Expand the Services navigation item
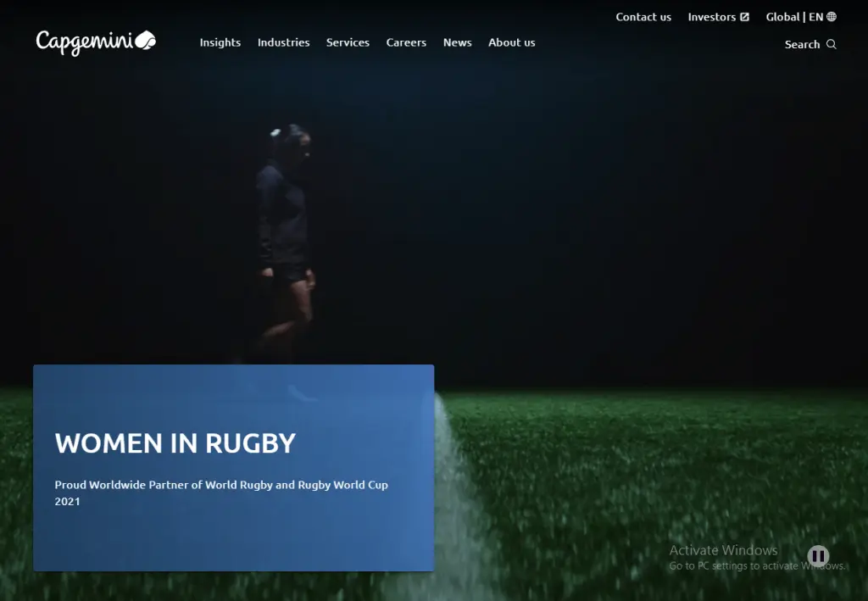The height and width of the screenshot is (601, 868). 348,42
